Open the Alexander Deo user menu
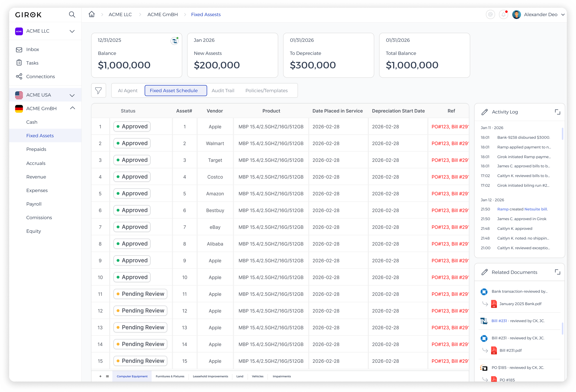Screen dimensions: 576x392 tap(540, 15)
